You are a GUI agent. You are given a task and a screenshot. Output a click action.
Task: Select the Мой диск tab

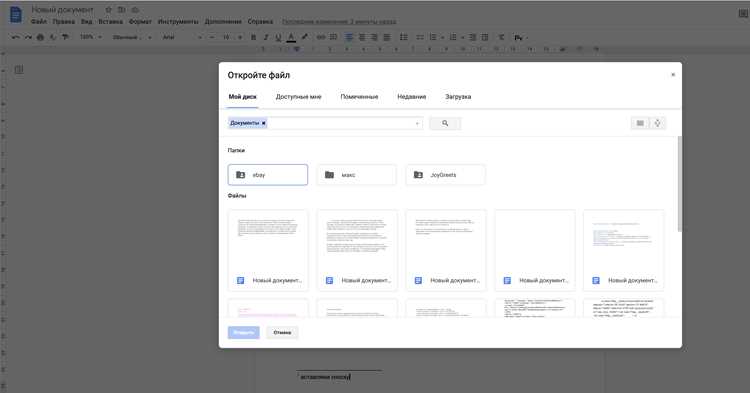point(243,97)
